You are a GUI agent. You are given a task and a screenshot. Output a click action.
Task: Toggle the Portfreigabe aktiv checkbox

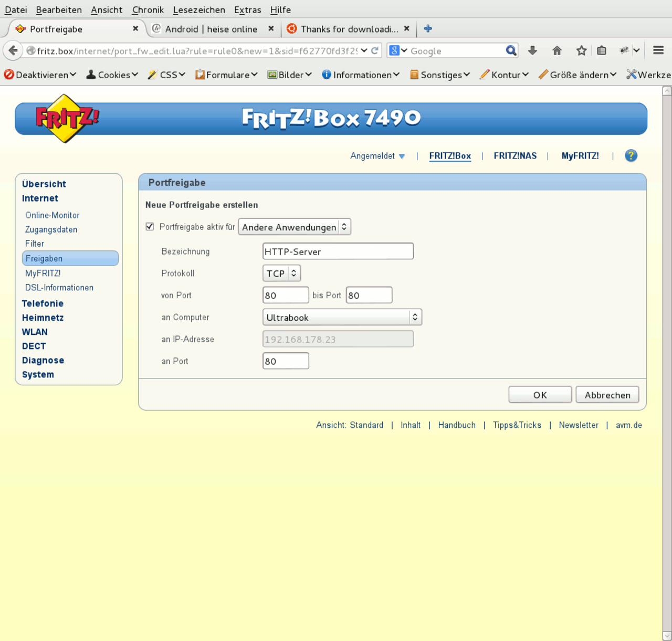coord(150,226)
